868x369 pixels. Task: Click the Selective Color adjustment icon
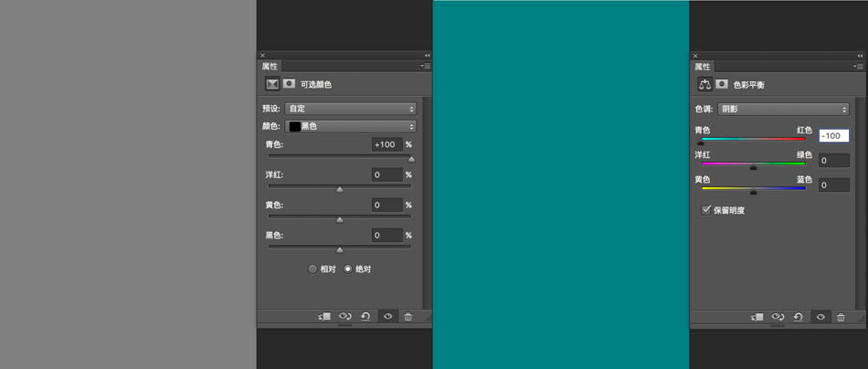pyautogui.click(x=271, y=84)
